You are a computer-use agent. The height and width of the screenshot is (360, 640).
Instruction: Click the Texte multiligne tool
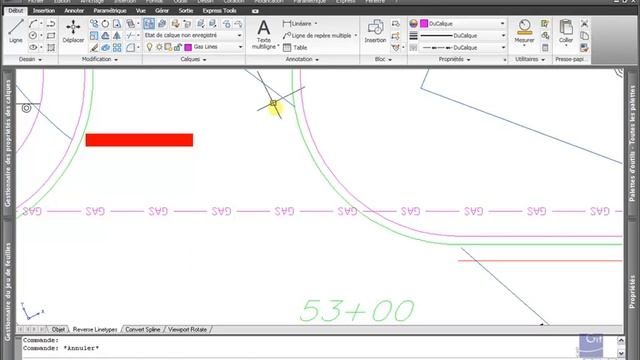pos(264,34)
